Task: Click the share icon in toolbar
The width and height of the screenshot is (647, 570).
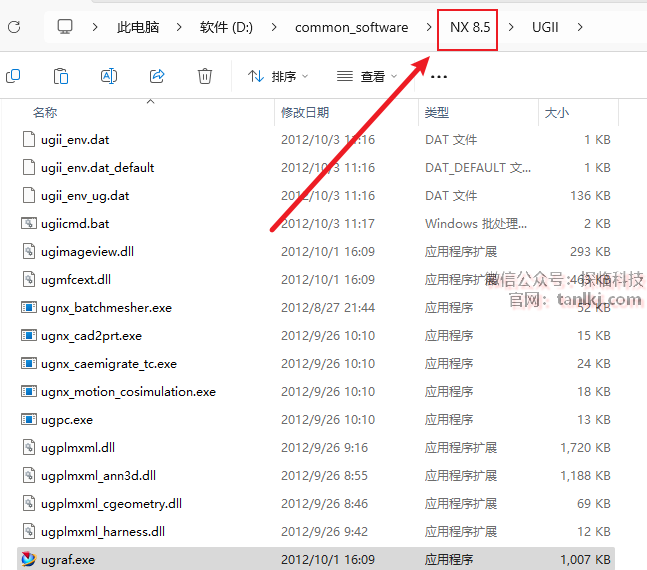Action: click(x=157, y=76)
